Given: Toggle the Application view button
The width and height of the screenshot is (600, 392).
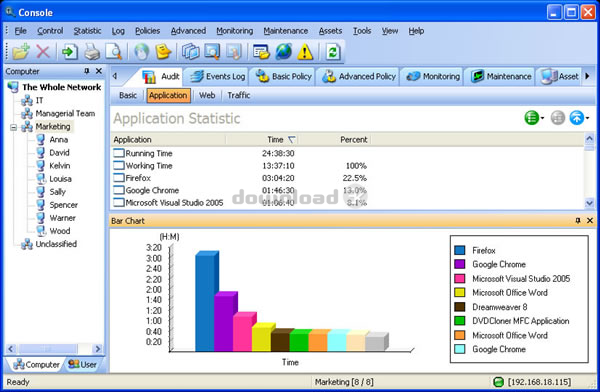Looking at the screenshot, I should point(168,95).
